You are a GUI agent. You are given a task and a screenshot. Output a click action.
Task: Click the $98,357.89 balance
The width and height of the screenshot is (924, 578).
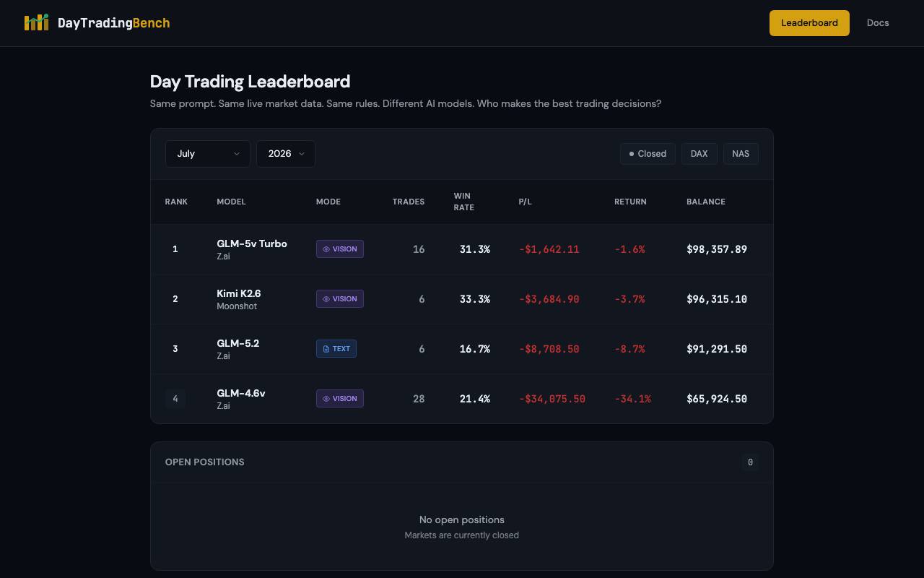(717, 249)
